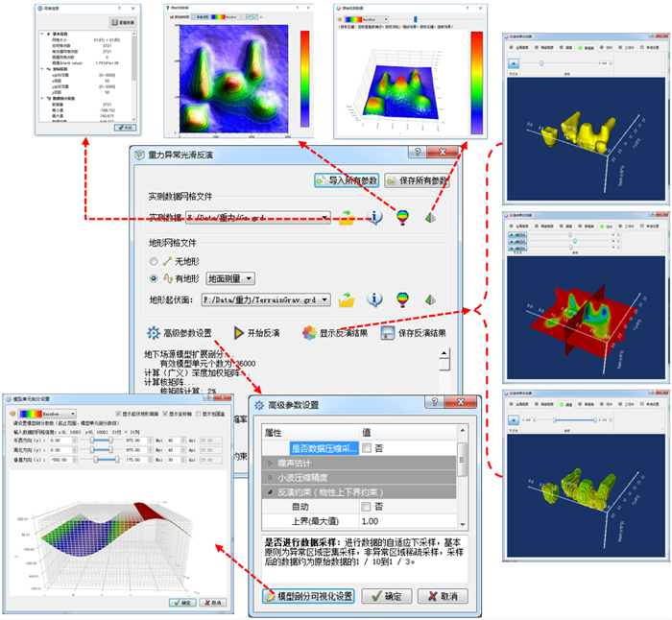Viewport: 672px width, 620px height.
Task: Open balloon color map for 地形起伏面
Action: click(x=404, y=300)
